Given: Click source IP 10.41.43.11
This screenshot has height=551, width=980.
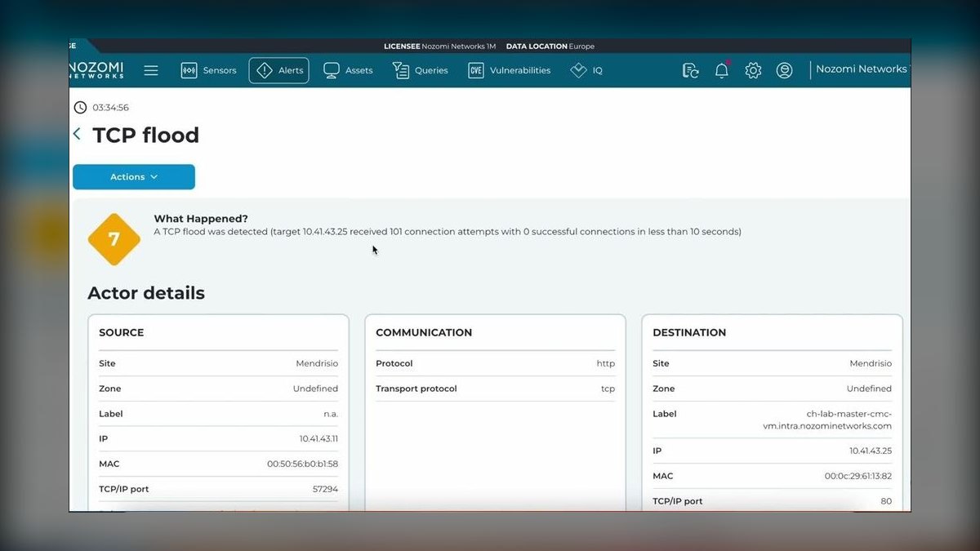Looking at the screenshot, I should [x=318, y=438].
